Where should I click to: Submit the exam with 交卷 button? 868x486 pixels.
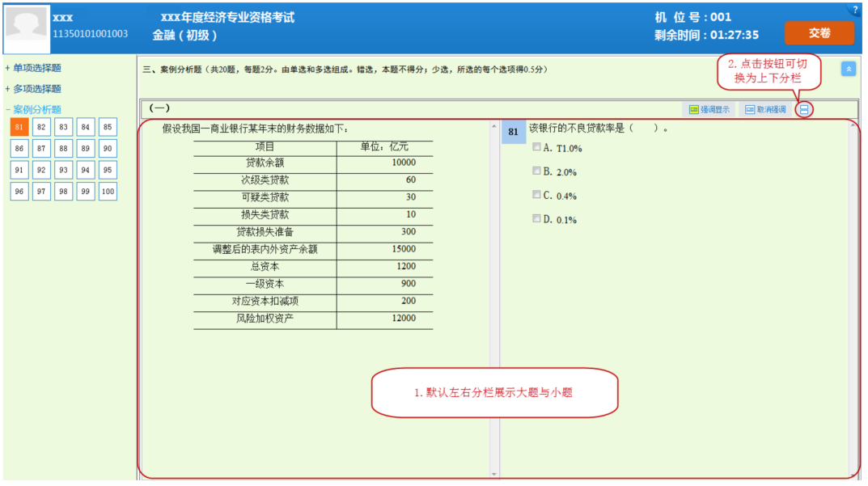coord(819,33)
